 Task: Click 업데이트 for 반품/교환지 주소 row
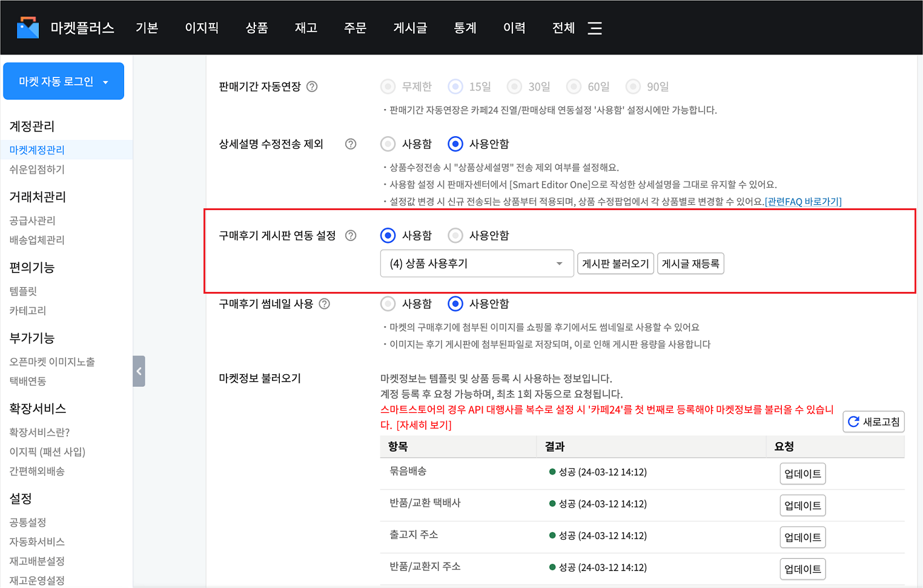tap(802, 569)
